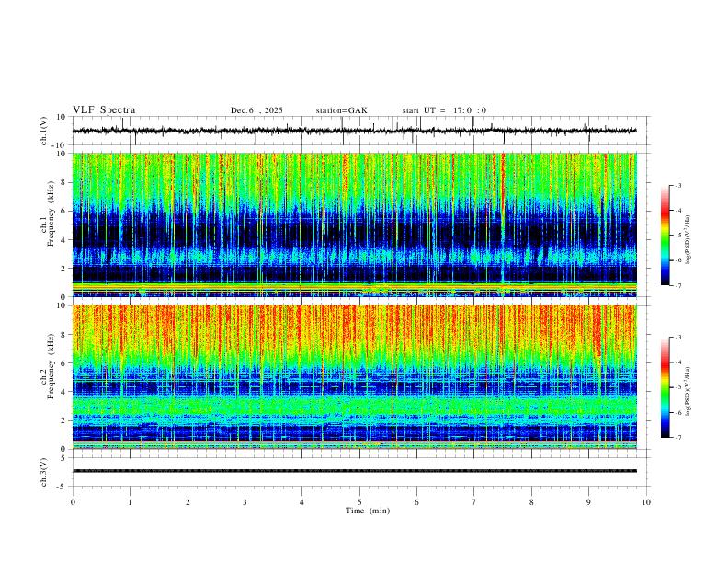Click the "5" tick on ch.3(V) axis
The width and height of the screenshot is (728, 563).
pos(63,458)
